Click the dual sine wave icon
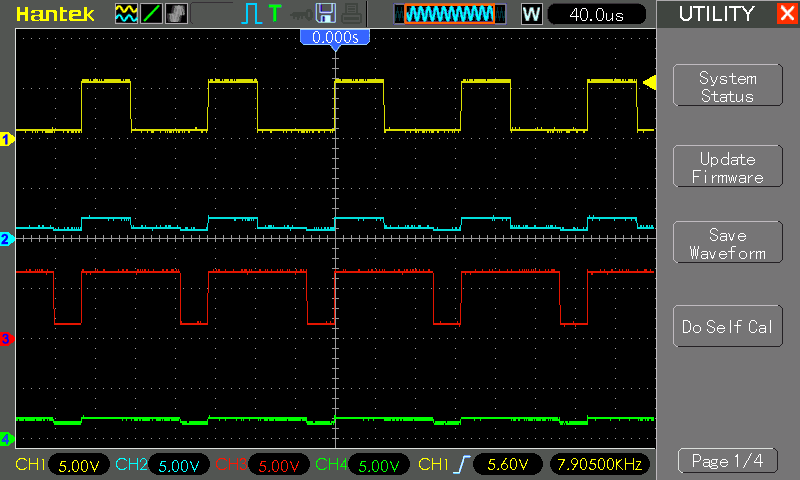This screenshot has height=480, width=800. click(126, 14)
